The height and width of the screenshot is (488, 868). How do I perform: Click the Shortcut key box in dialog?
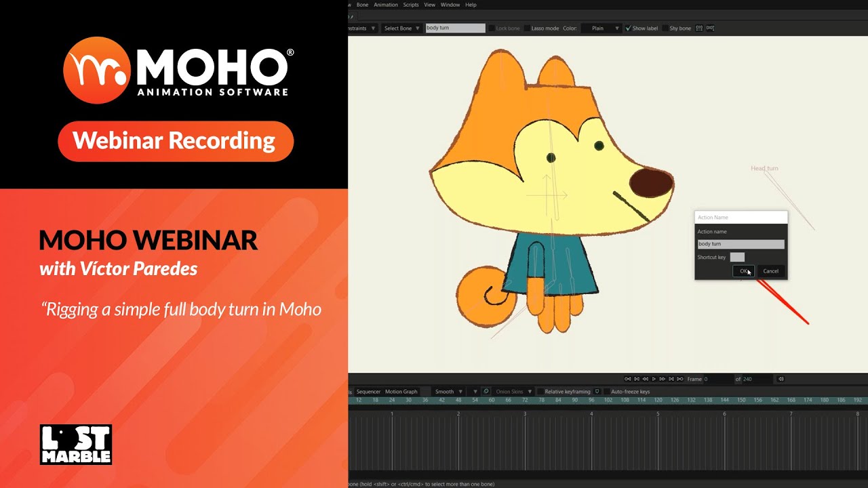[x=737, y=257]
